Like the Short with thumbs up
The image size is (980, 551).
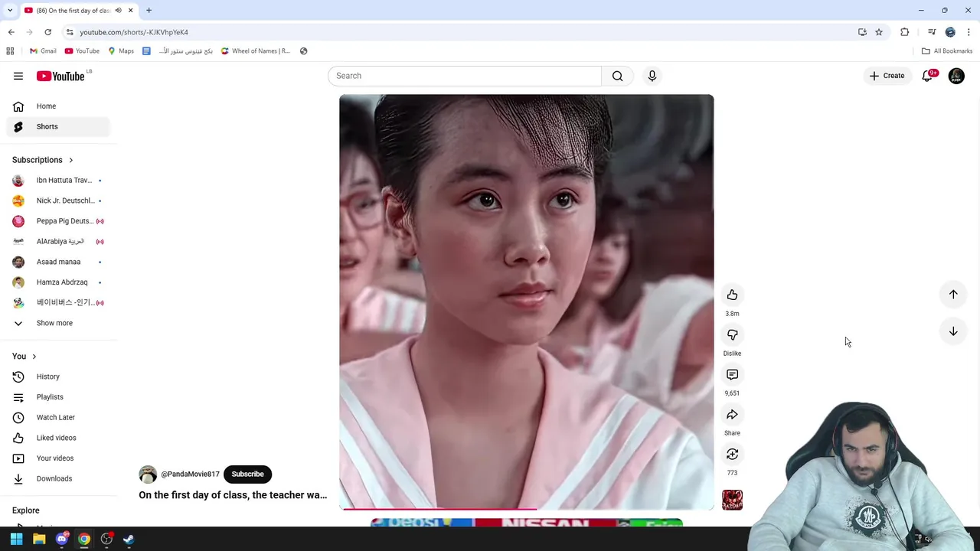coord(732,295)
